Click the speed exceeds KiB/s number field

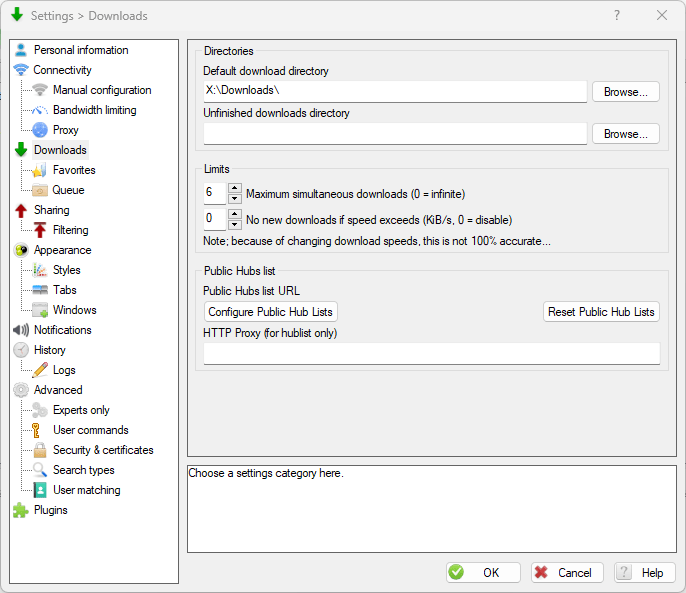tap(215, 219)
